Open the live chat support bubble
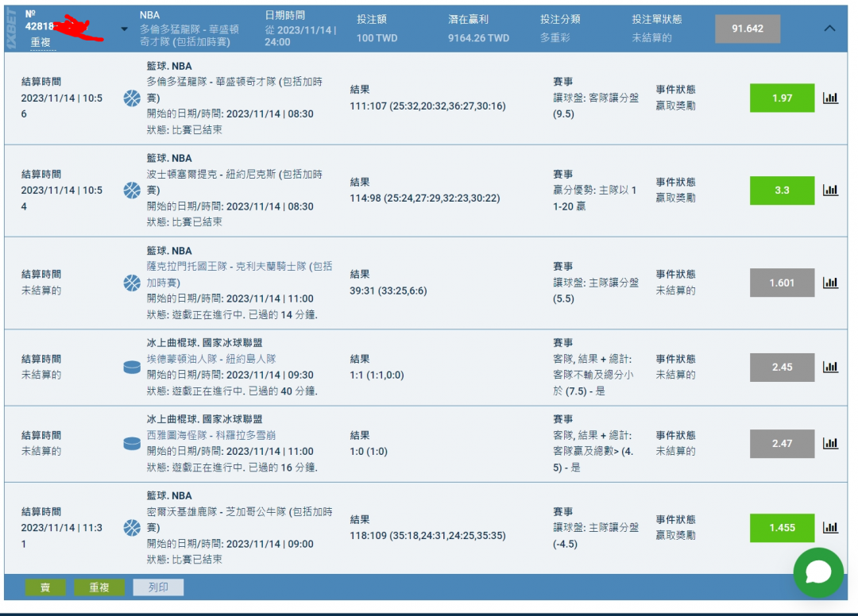This screenshot has width=858, height=616. (x=818, y=572)
